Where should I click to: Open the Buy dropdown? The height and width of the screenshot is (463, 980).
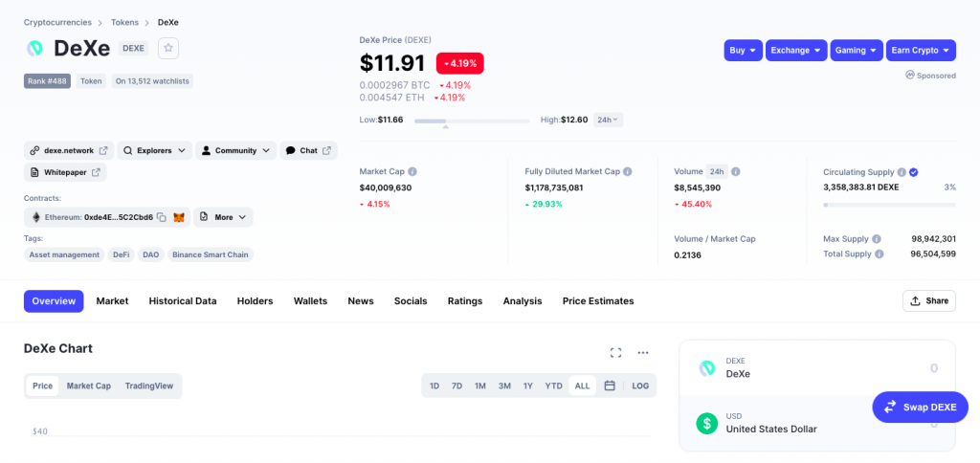pyautogui.click(x=743, y=51)
